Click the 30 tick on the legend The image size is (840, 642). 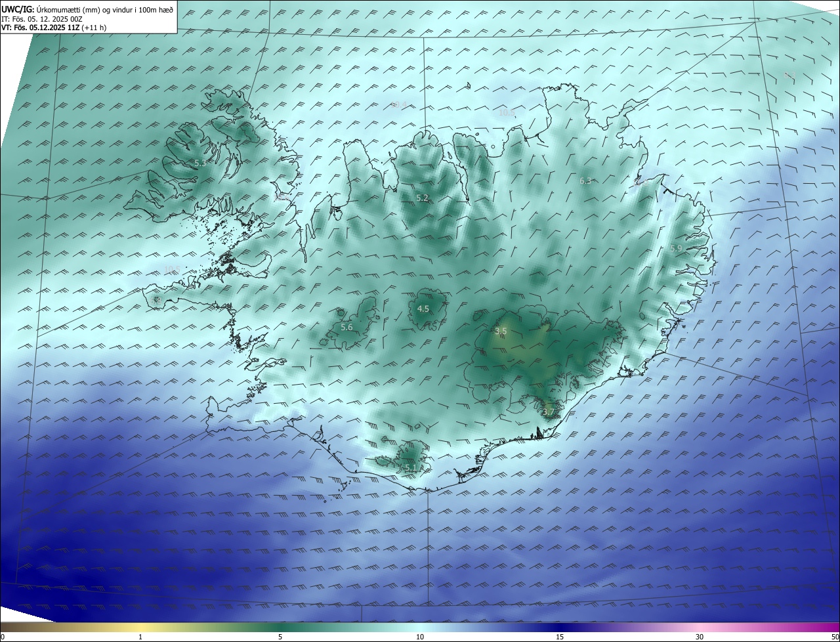(700, 637)
